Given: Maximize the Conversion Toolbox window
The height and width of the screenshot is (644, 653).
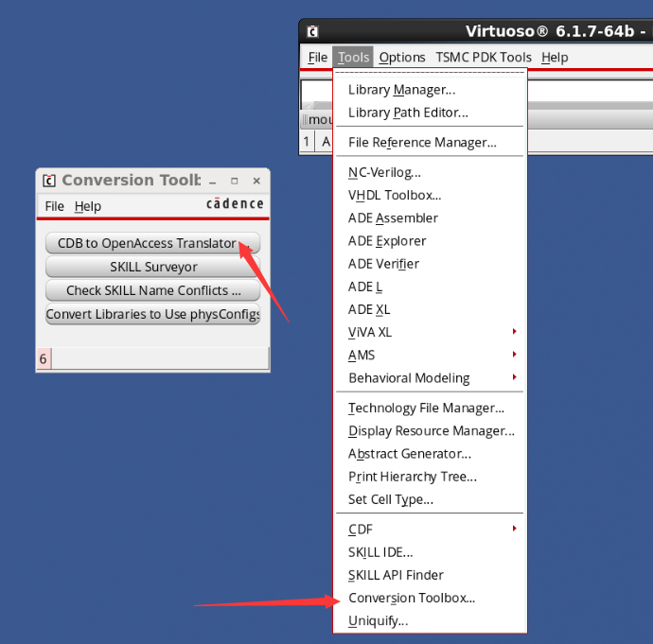Looking at the screenshot, I should 235,181.
